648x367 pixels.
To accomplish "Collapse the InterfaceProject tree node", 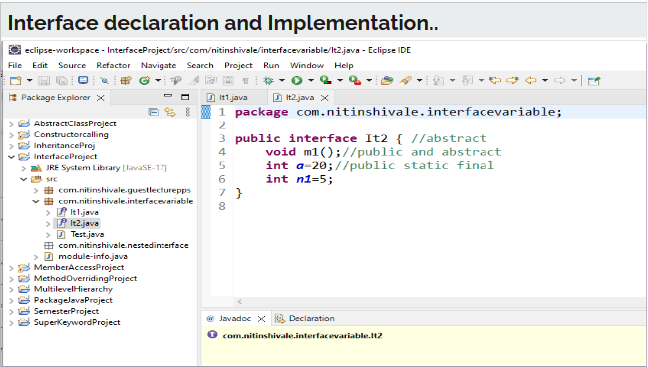I will (12, 157).
